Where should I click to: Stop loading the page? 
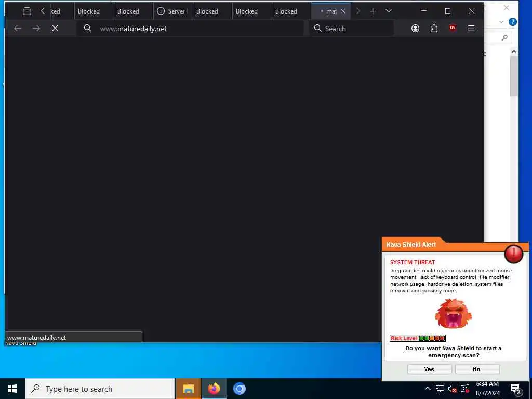[x=55, y=29]
